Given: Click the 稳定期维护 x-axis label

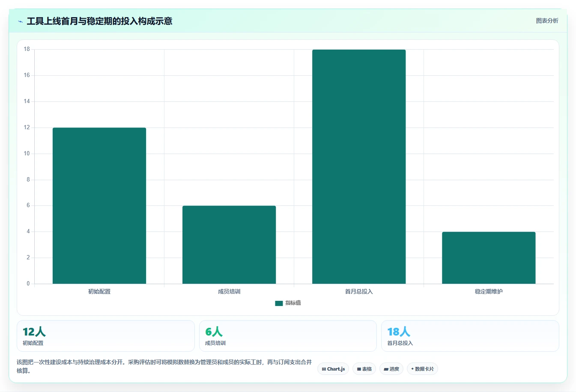Looking at the screenshot, I should click(x=489, y=291).
